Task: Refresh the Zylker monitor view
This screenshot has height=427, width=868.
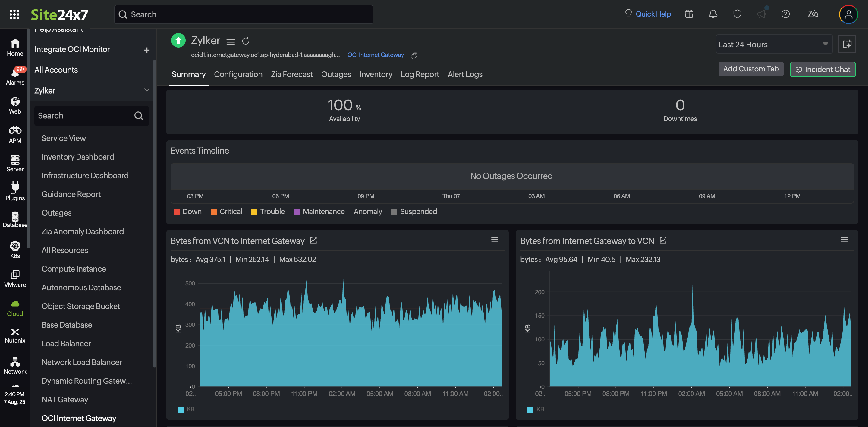Action: coord(246,41)
